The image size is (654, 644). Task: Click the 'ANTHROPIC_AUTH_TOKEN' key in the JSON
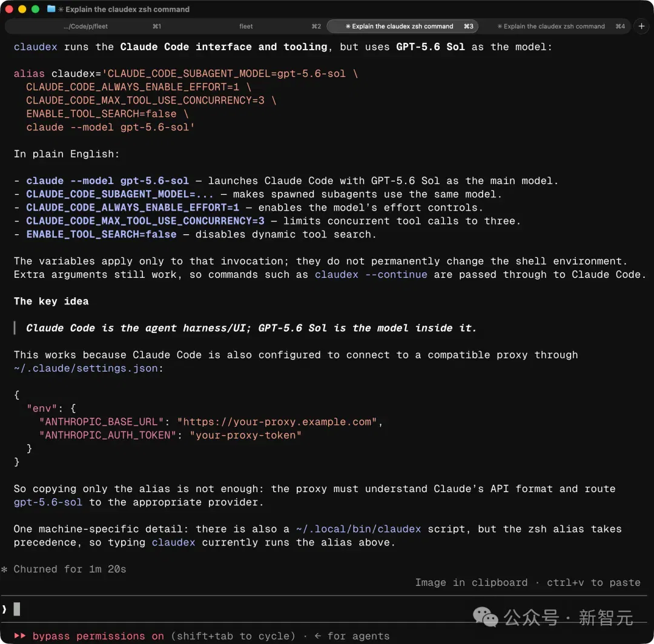[108, 435]
